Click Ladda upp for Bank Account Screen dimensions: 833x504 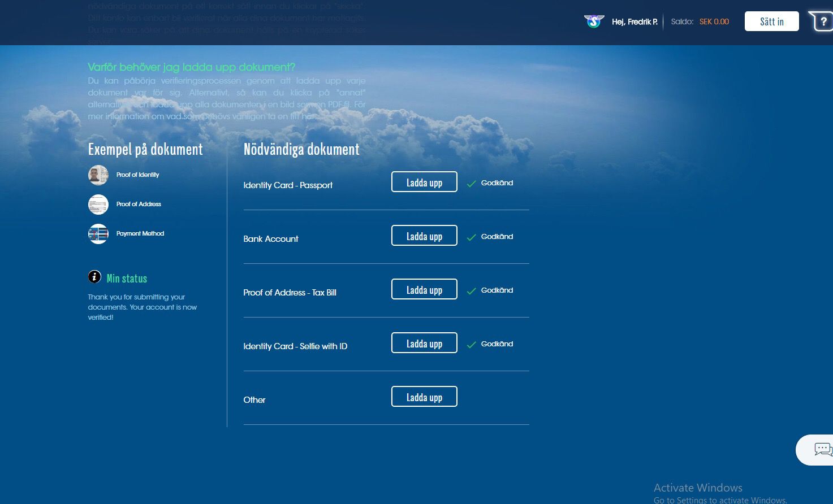[x=424, y=236]
